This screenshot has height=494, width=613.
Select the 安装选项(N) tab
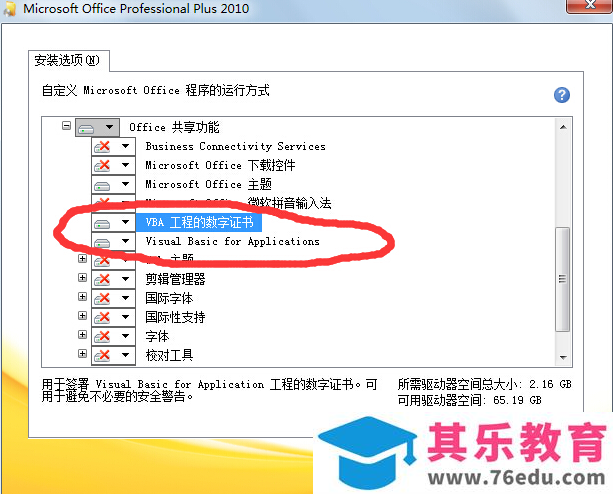point(68,61)
